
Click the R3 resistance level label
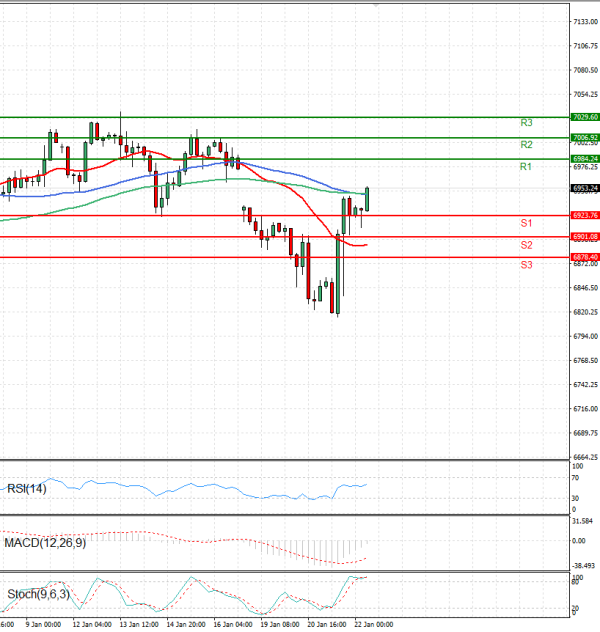[526, 122]
